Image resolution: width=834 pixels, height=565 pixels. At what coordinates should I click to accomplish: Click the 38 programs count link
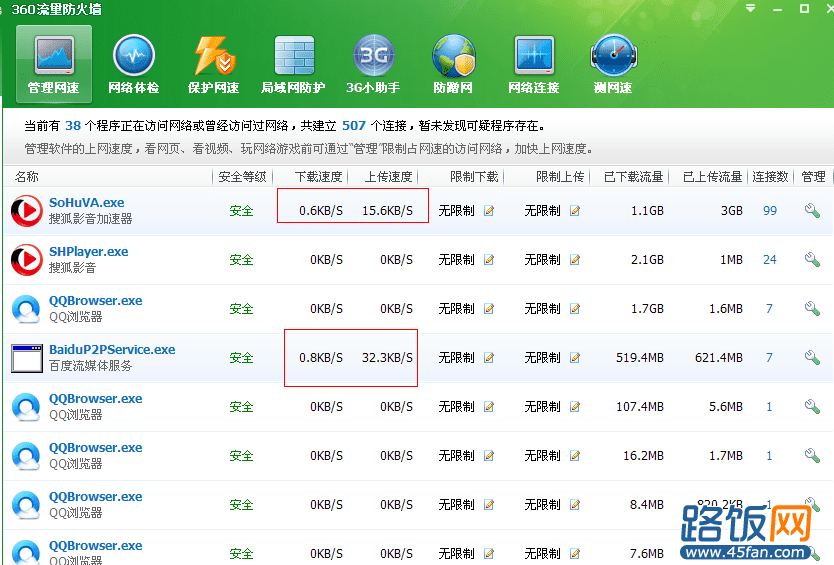73,126
